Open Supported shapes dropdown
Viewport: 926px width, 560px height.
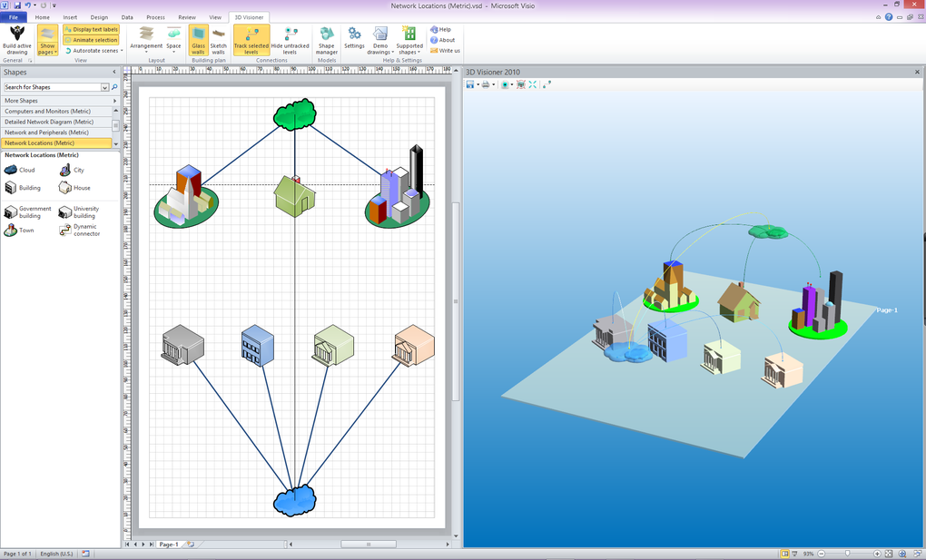409,40
